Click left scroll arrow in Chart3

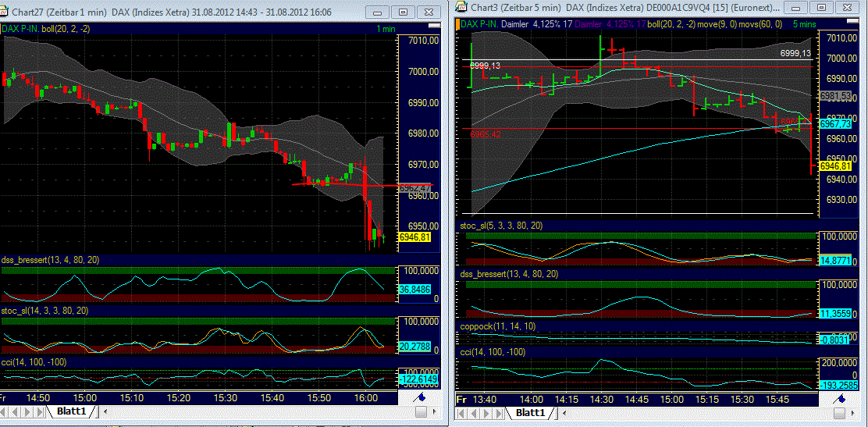pos(564,413)
